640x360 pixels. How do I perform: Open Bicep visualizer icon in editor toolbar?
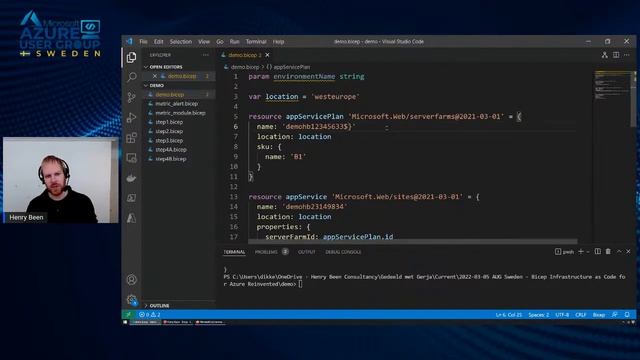[x=604, y=55]
